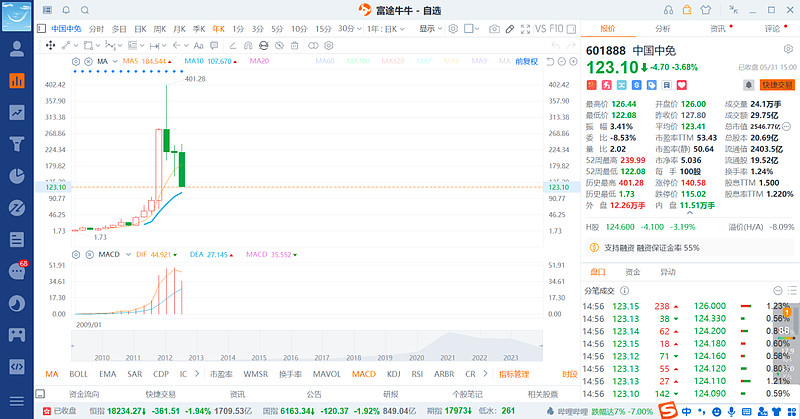Open the skin theme shirt icon
The height and width of the screenshot is (419, 800).
pos(706,10)
